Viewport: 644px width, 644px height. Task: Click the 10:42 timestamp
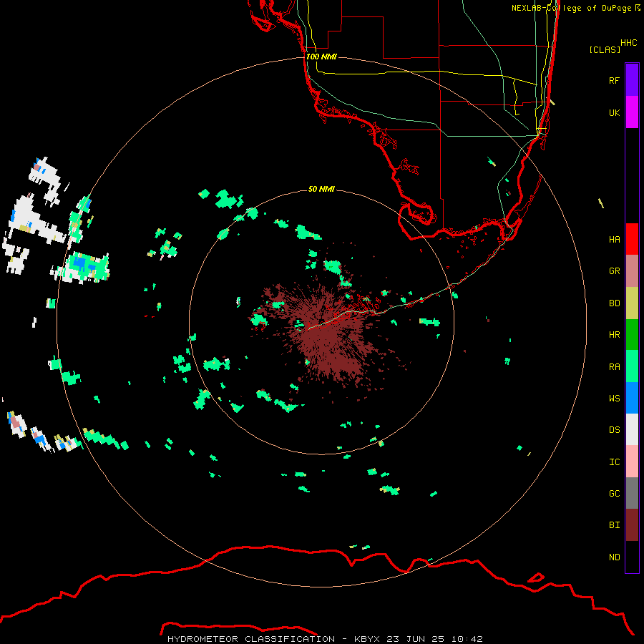(x=467, y=639)
